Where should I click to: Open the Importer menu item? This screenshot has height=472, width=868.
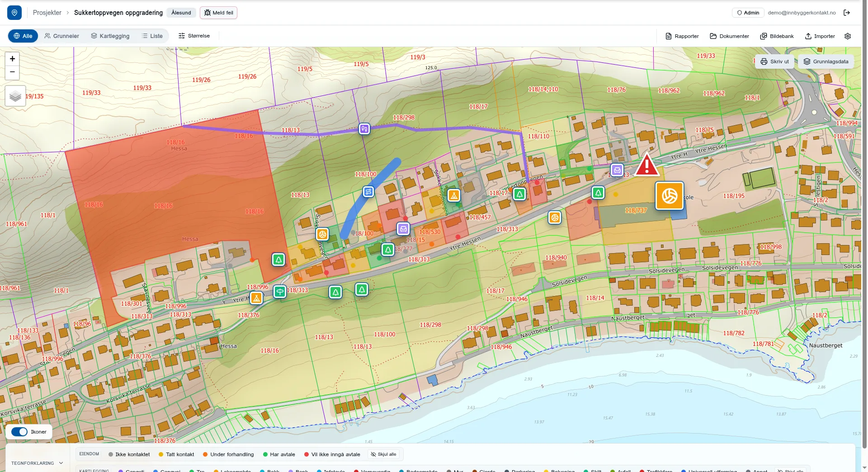pos(820,36)
